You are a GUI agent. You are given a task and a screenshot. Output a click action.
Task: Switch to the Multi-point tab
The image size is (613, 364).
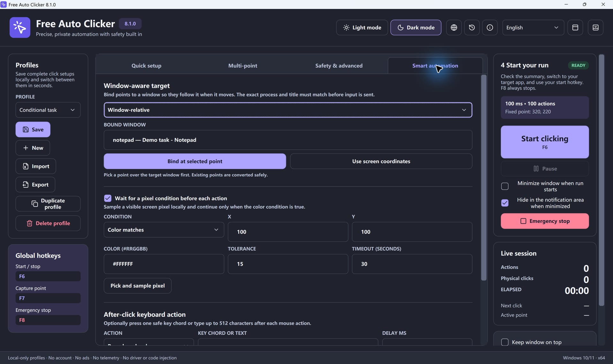(x=243, y=65)
